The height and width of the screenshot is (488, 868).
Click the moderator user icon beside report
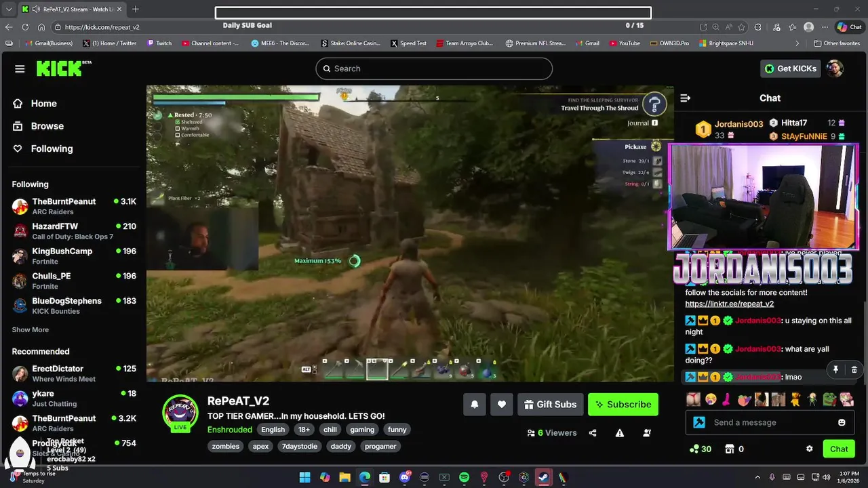(x=647, y=433)
